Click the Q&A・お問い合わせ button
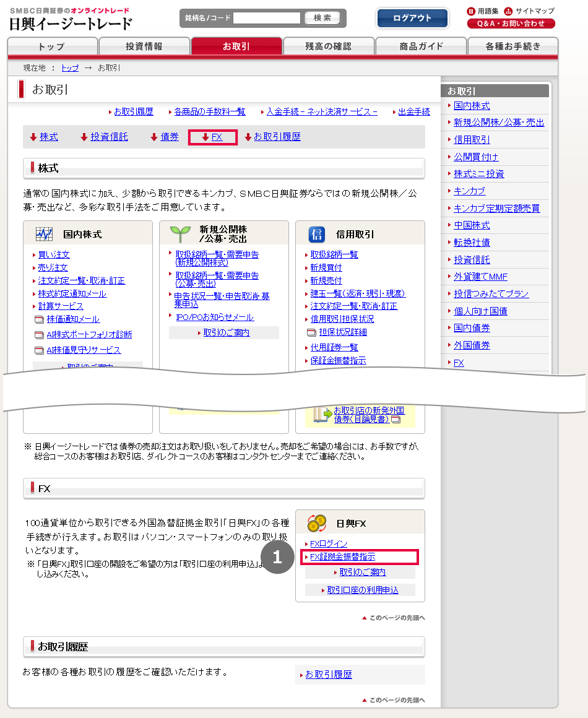This screenshot has height=718, width=588. click(x=511, y=24)
